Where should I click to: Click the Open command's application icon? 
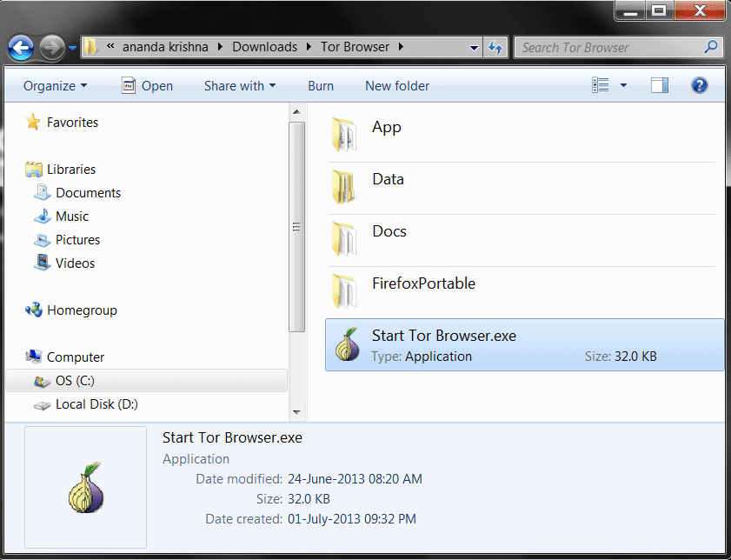point(128,85)
